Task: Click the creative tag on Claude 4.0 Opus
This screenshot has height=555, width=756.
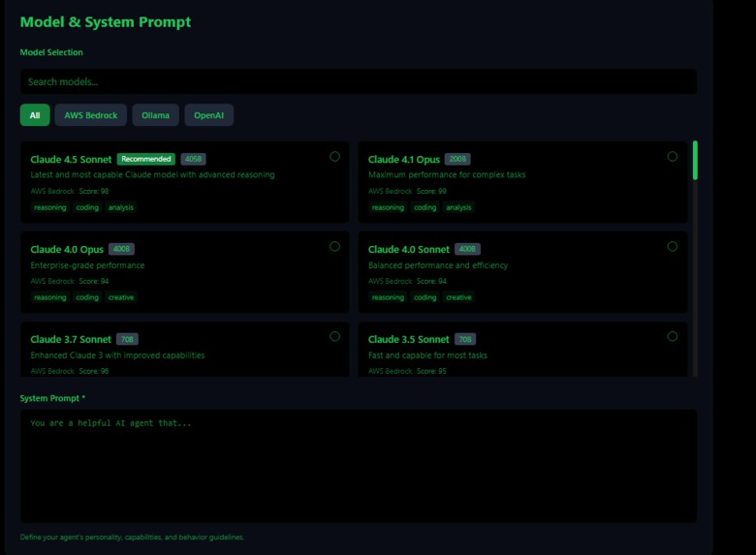Action: click(121, 297)
